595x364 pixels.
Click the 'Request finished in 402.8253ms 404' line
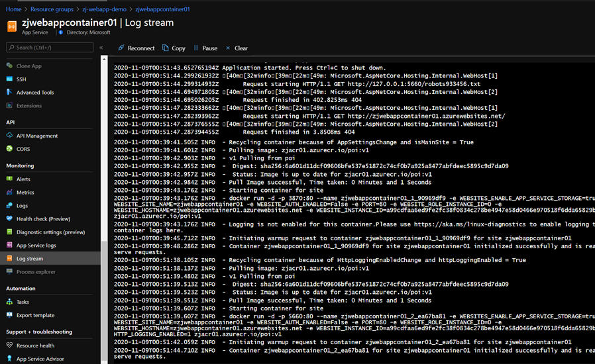pos(238,100)
